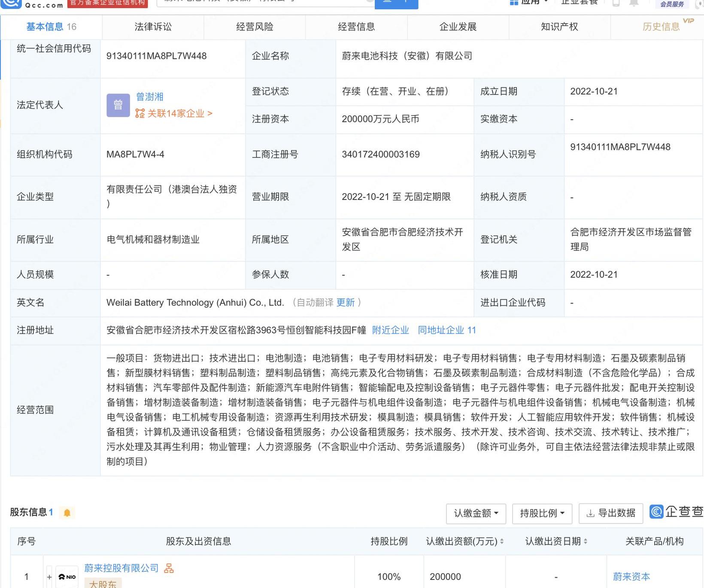
Task: Click industry 电气机械和器材制造业 value
Action: tap(153, 239)
